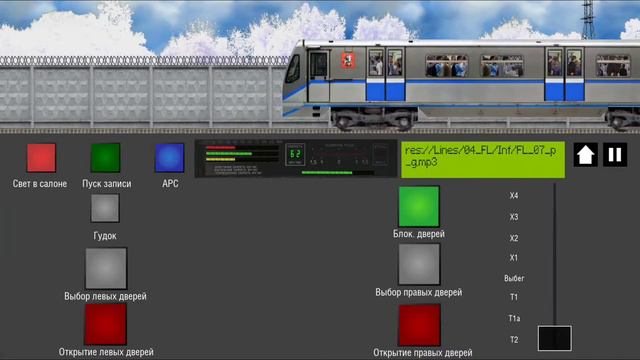
Task: Open right doors with the red button
Action: (420, 325)
